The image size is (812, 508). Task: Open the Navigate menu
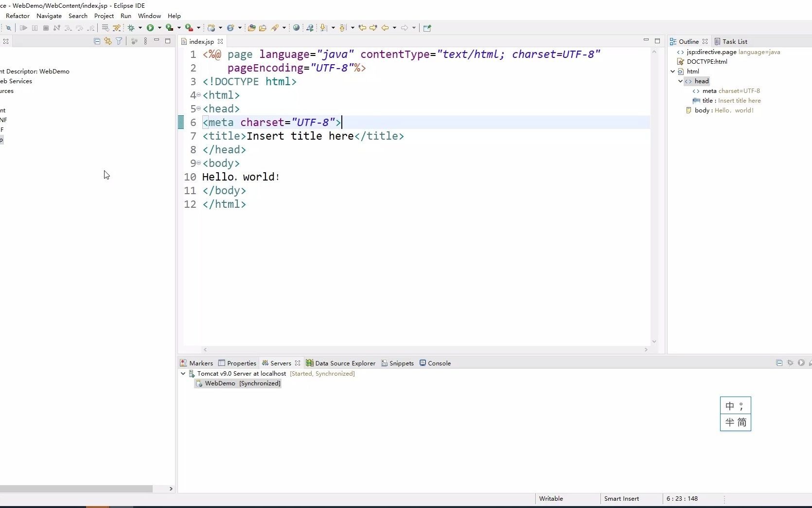49,16
